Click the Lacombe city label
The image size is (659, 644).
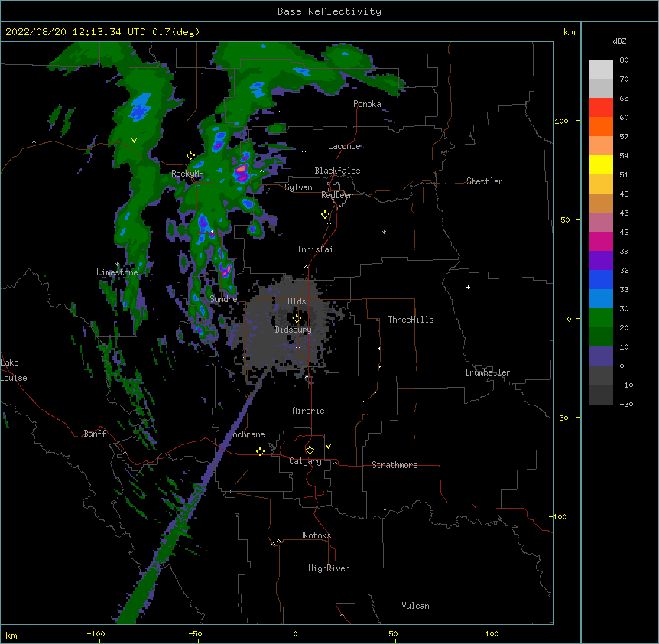coord(344,146)
